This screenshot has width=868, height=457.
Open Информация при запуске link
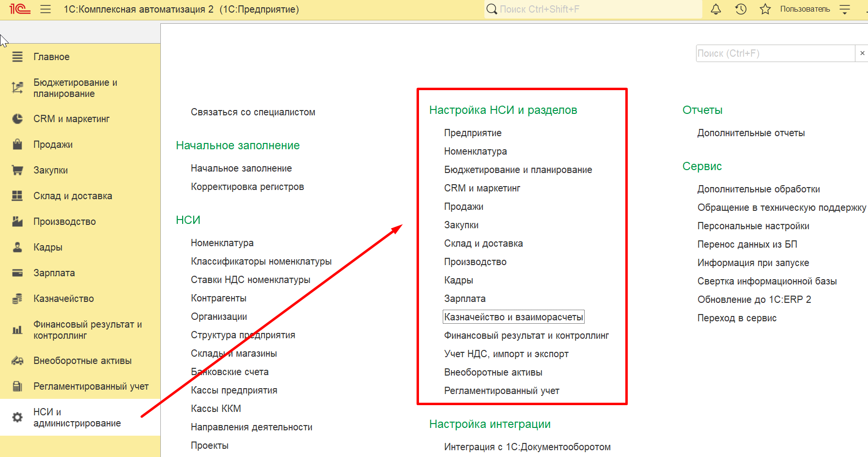[753, 263]
